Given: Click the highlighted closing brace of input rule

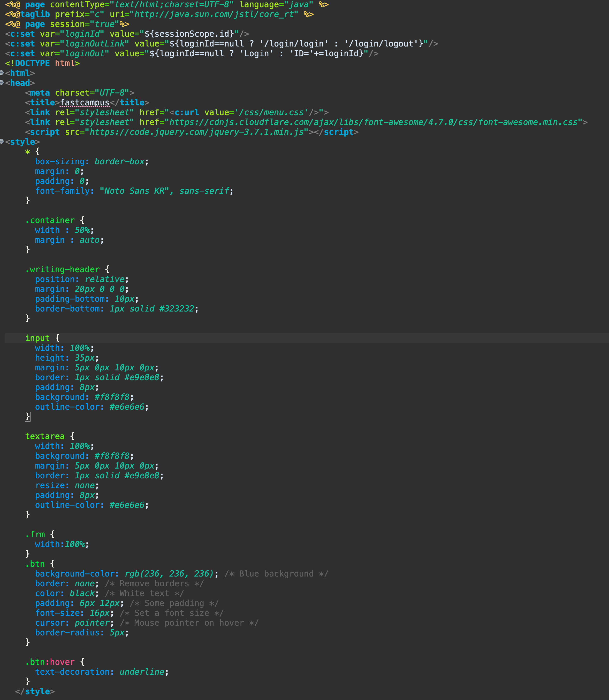Looking at the screenshot, I should (x=27, y=416).
